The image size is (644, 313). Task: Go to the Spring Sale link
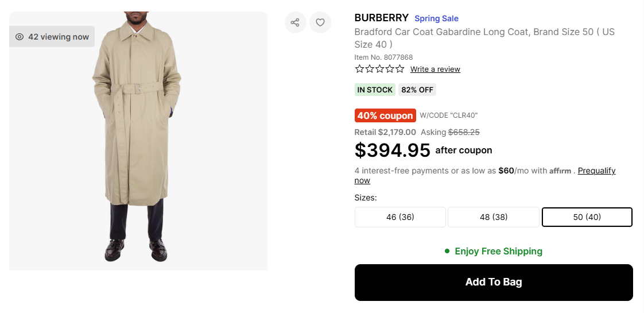tap(436, 18)
